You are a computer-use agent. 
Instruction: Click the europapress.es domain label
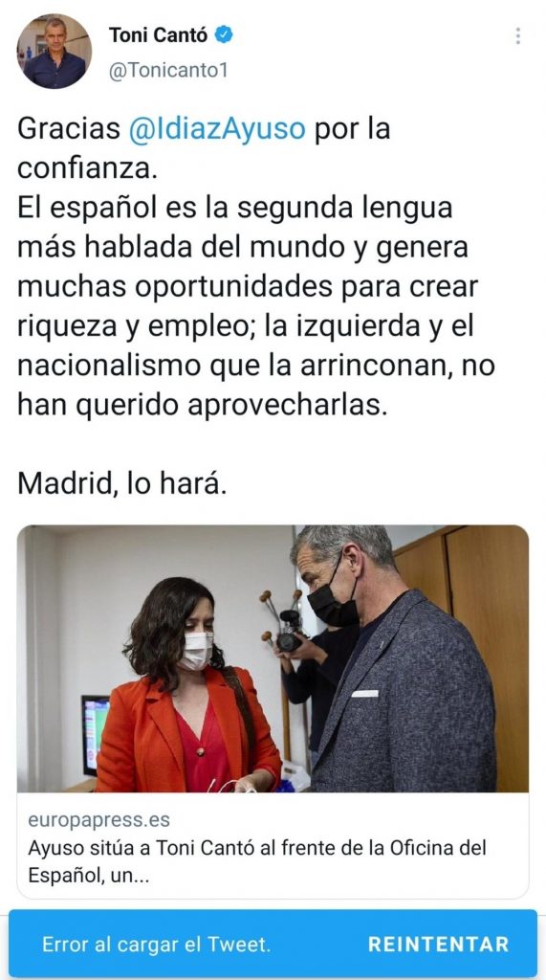coord(98,819)
